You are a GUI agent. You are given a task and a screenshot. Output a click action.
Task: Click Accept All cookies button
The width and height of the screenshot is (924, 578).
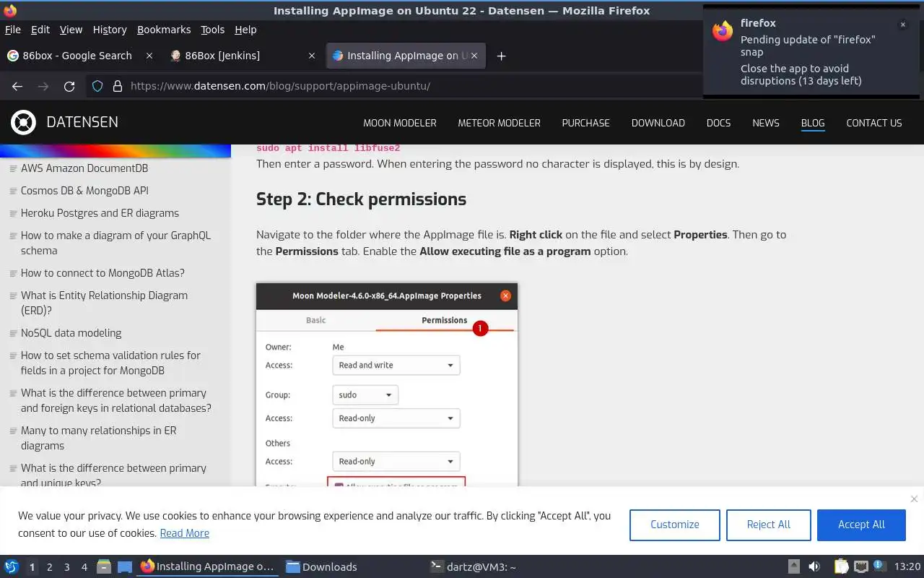[x=861, y=525]
